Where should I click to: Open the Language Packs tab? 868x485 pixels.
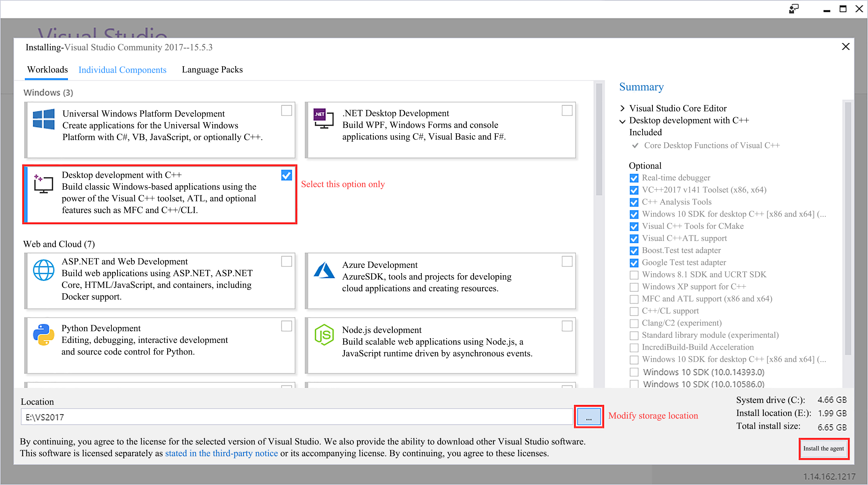tap(212, 69)
